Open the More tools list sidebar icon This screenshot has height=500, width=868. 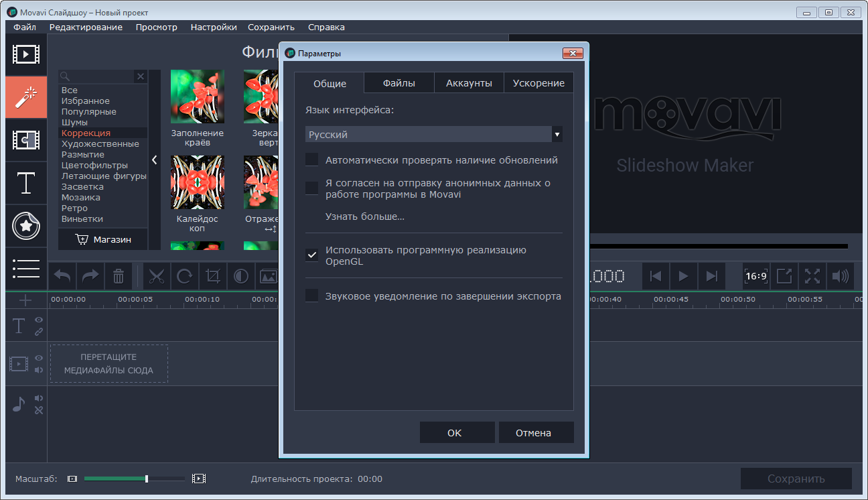click(26, 268)
